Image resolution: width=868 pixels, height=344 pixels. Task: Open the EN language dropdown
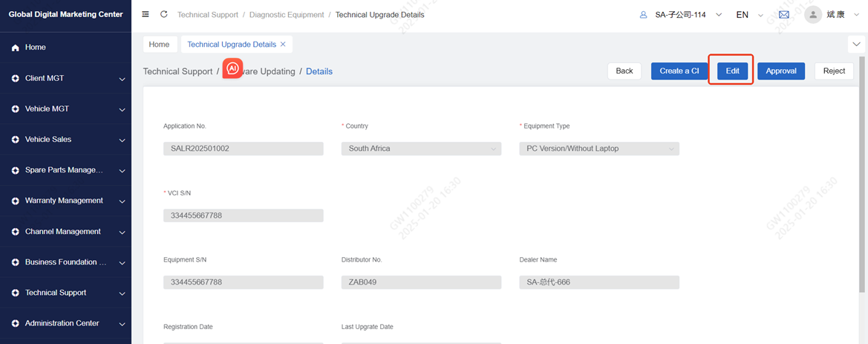coord(748,15)
